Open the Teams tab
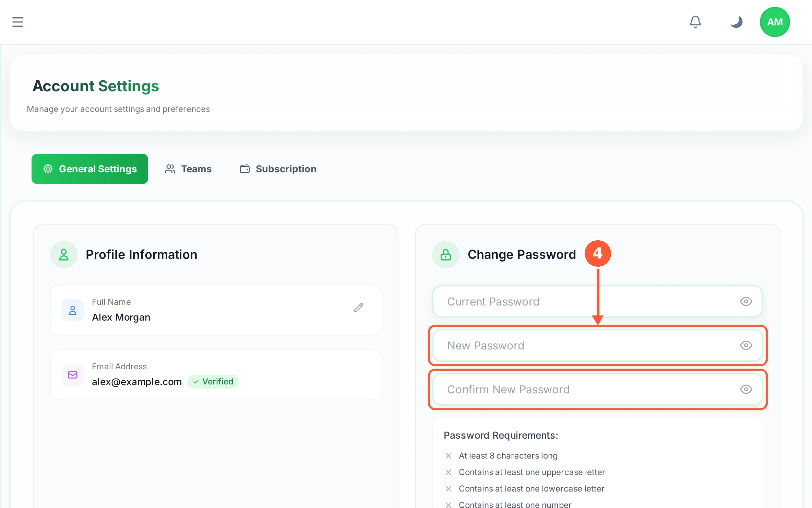The width and height of the screenshot is (812, 508). (x=188, y=169)
